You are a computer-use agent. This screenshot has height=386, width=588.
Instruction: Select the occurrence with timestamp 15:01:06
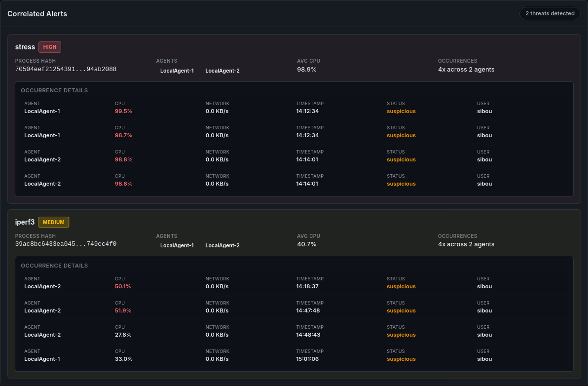click(x=307, y=359)
